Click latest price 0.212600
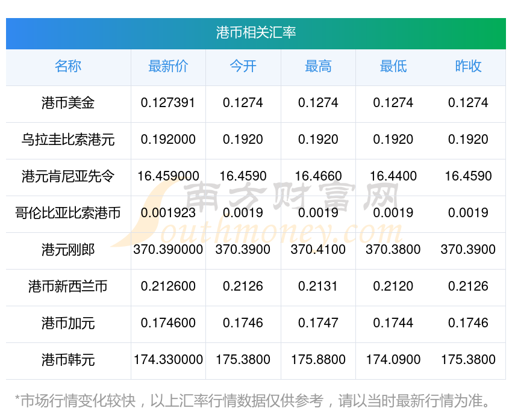 tap(168, 286)
